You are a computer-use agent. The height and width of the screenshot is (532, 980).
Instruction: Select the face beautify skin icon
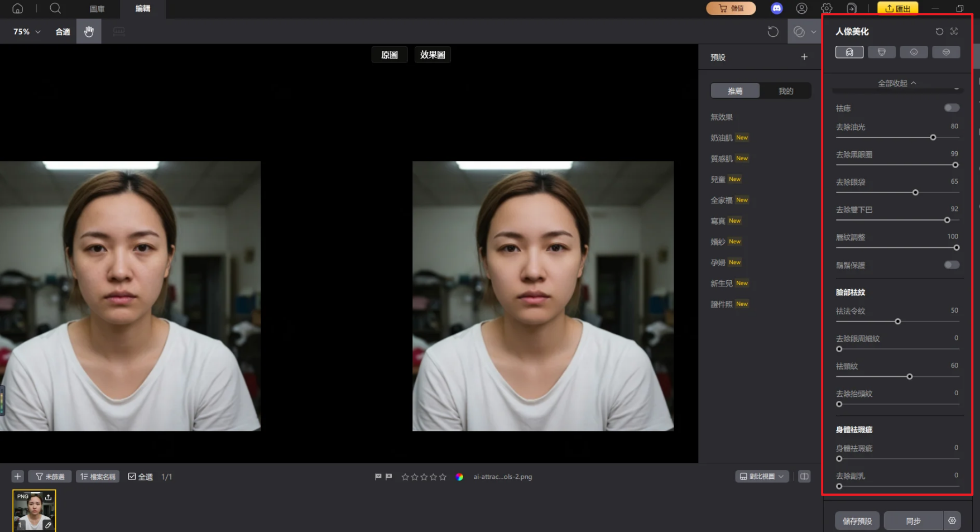point(849,52)
